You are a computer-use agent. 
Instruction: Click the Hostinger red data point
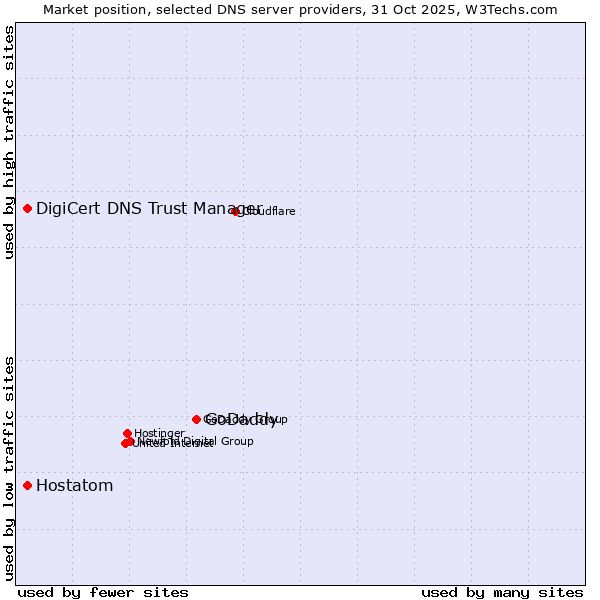click(128, 433)
